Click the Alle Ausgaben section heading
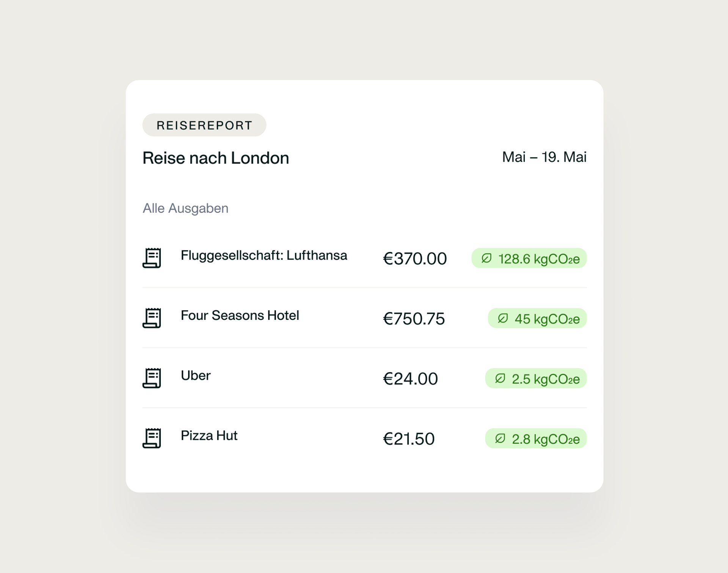Screen dimensions: 728x573 [185, 208]
